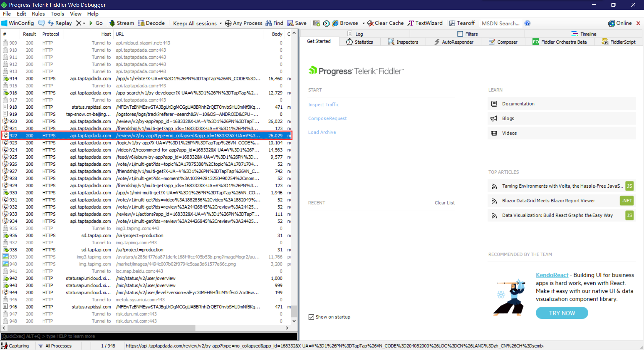The image size is (644, 350).
Task: Toggle Stream mode
Action: click(x=122, y=23)
